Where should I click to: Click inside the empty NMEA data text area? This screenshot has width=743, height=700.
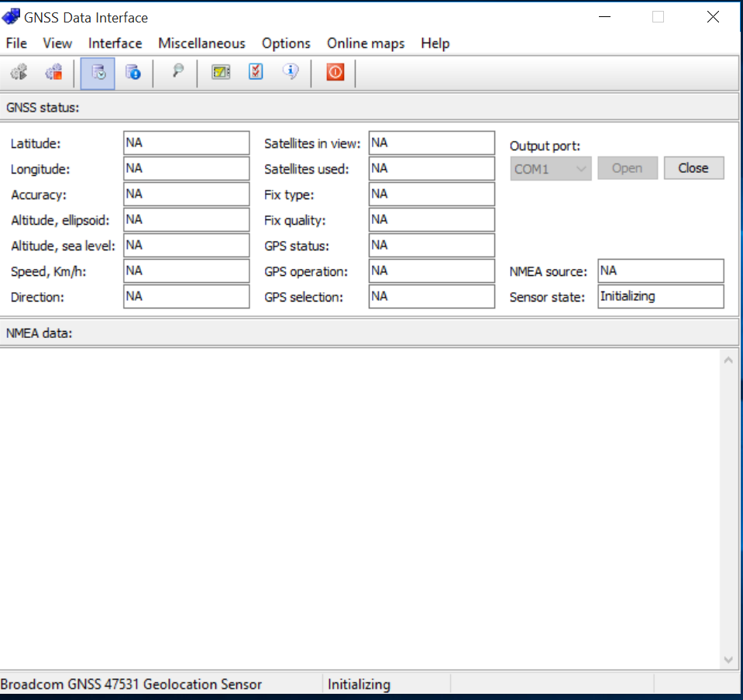(x=360, y=509)
